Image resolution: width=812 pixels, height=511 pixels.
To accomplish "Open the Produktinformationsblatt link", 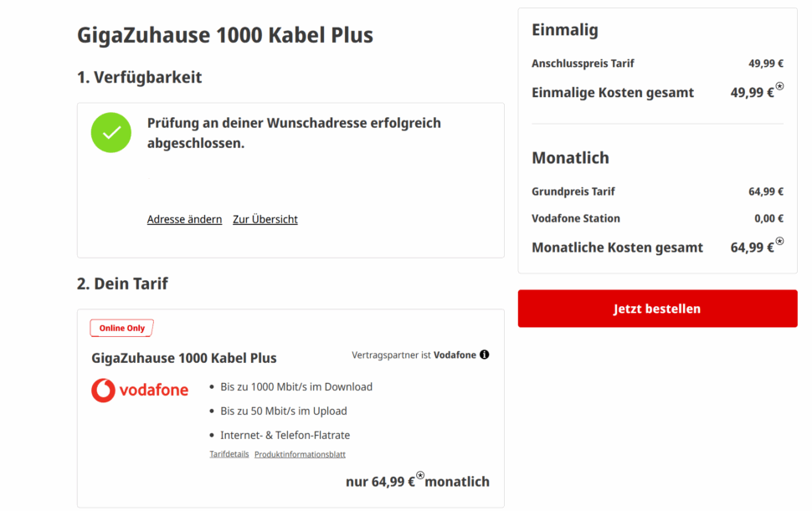I will 300,454.
